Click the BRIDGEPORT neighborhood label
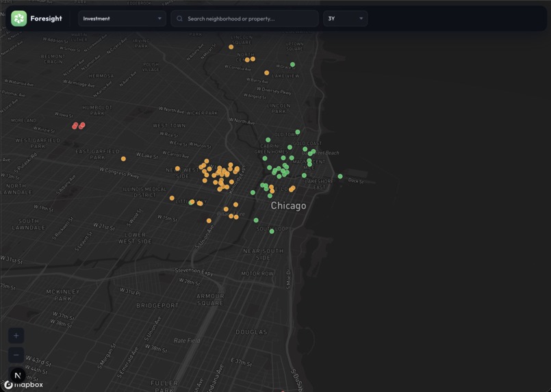This screenshot has width=551, height=392. pyautogui.click(x=157, y=306)
